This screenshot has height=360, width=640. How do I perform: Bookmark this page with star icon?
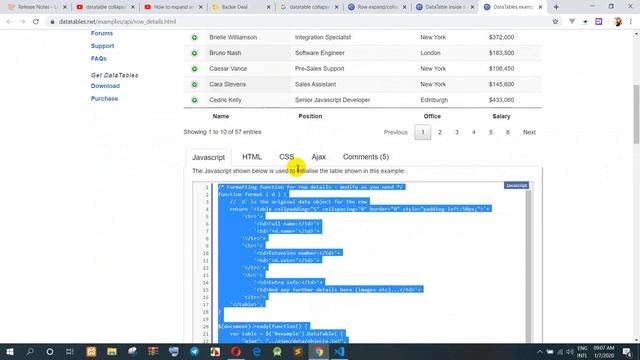tap(555, 22)
